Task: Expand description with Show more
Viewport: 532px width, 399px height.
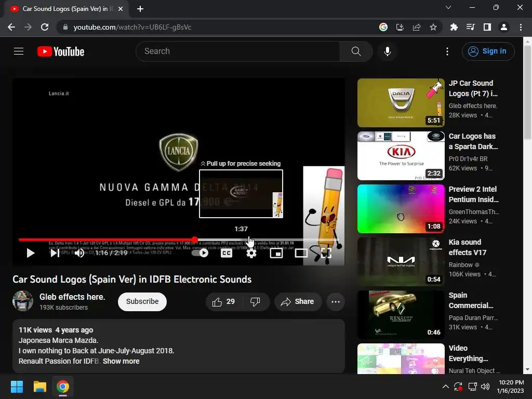Action: pyautogui.click(x=121, y=362)
